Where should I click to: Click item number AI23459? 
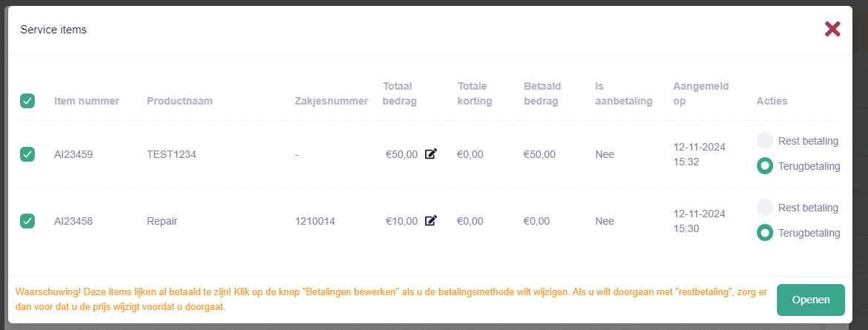(x=73, y=155)
